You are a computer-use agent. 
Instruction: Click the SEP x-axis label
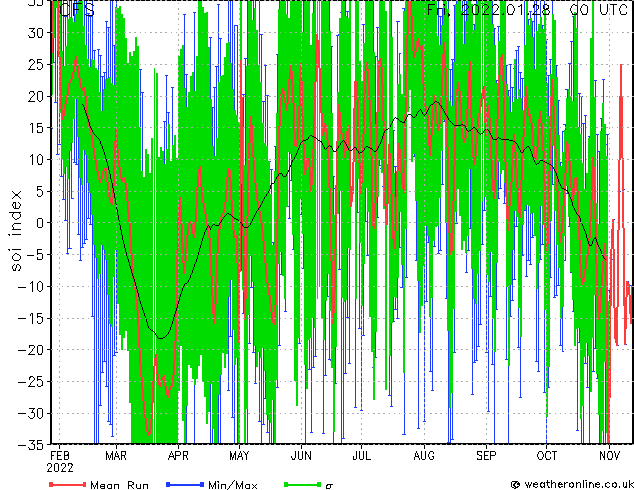[486, 456]
